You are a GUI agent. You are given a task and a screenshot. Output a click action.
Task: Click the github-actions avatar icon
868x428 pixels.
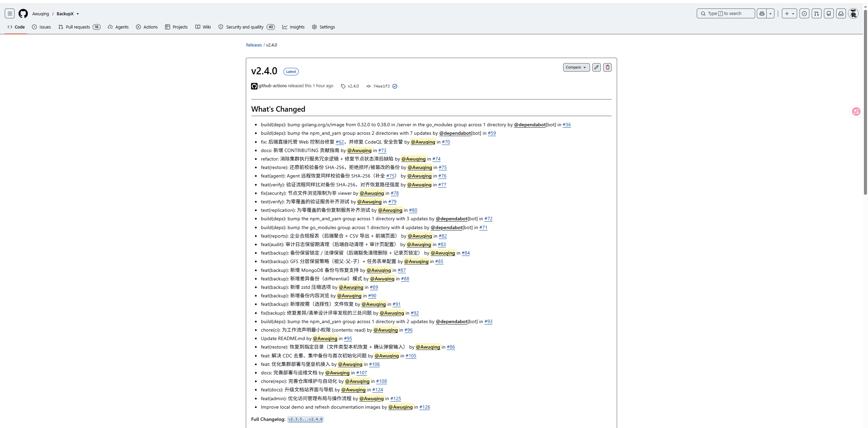(x=254, y=86)
